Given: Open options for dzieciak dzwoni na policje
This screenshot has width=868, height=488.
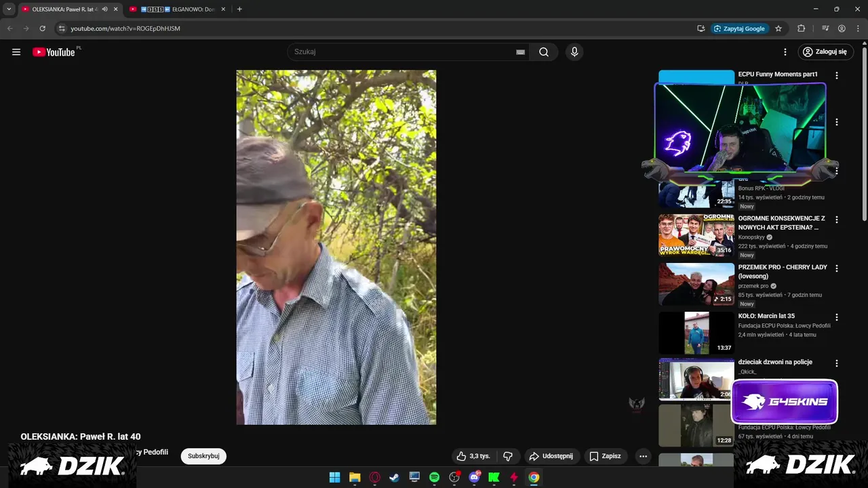Looking at the screenshot, I should 837,363.
